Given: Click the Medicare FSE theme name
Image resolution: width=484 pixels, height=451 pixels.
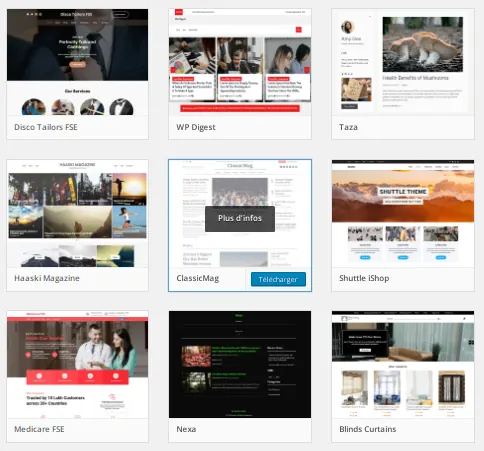Looking at the screenshot, I should point(39,429).
